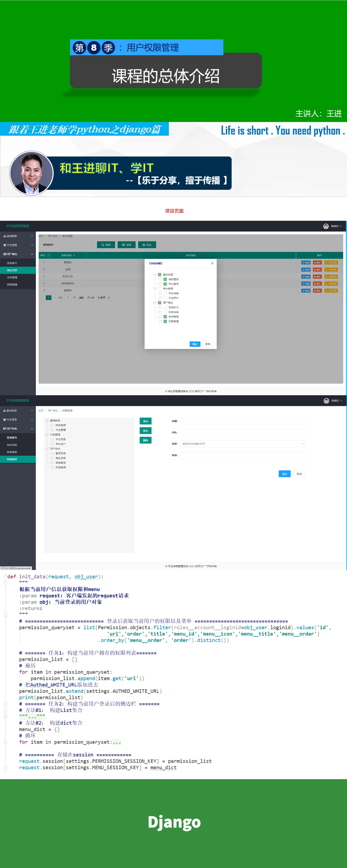Click the URL input field in the permission form
The height and width of the screenshot is (868, 347).
pos(243,432)
